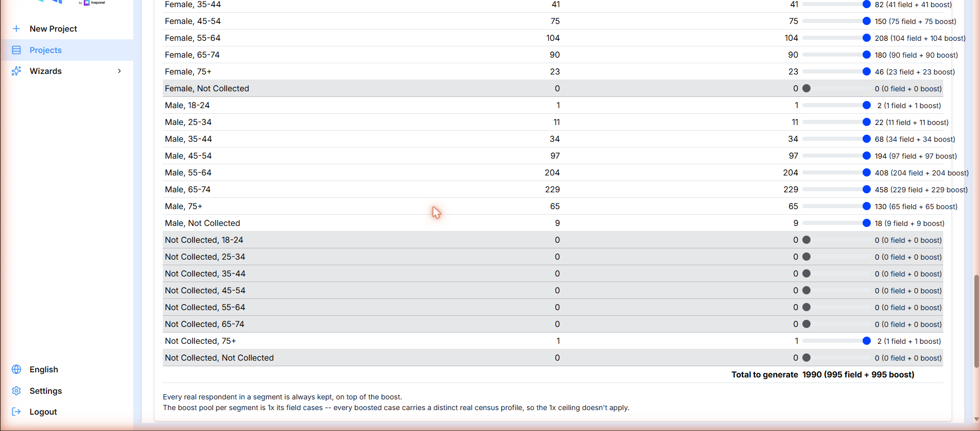Click the Female, Not Collected slider handle

click(x=806, y=88)
